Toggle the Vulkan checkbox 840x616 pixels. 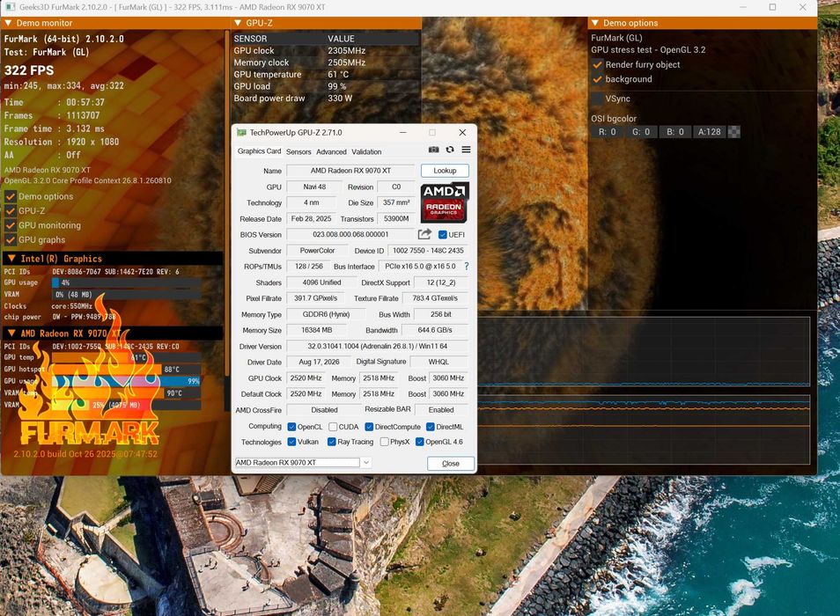[x=291, y=442]
